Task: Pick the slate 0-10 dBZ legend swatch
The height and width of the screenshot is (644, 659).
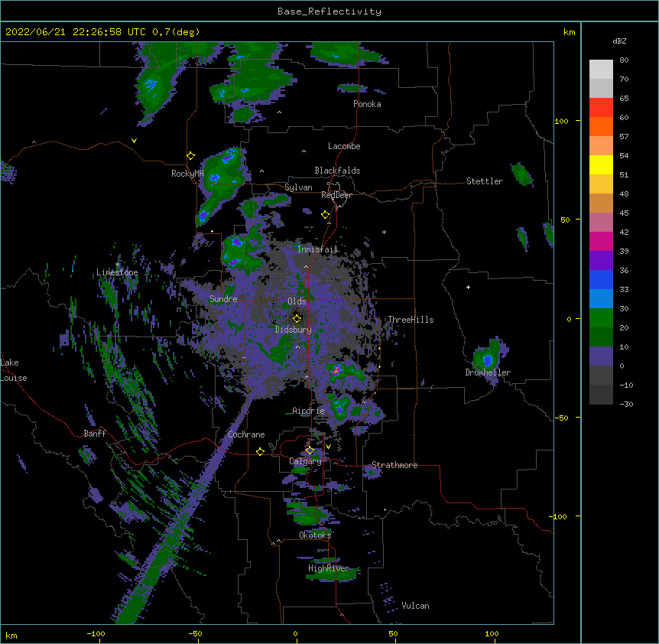Action: 601,356
